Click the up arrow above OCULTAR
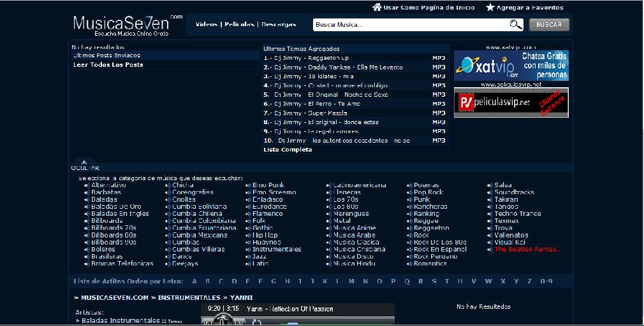This screenshot has height=326, width=644. [84, 162]
